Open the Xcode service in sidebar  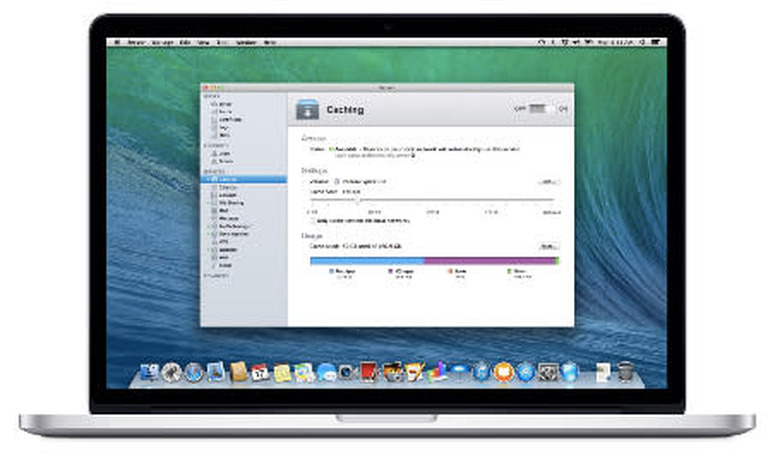pos(225,265)
